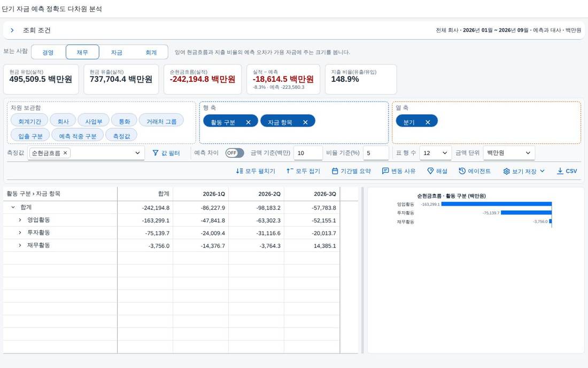Open the 해설 explanation
588x368 pixels.
[x=437, y=171]
